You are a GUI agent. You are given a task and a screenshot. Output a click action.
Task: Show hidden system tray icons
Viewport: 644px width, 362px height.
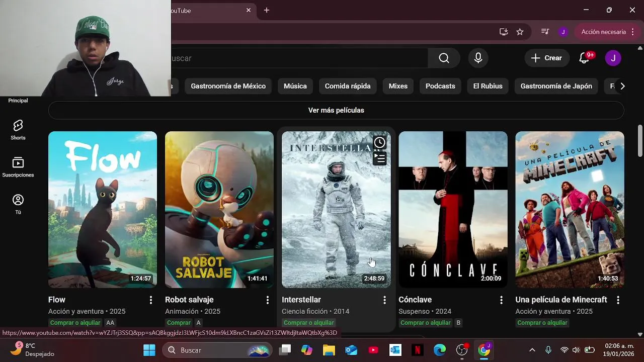point(532,350)
